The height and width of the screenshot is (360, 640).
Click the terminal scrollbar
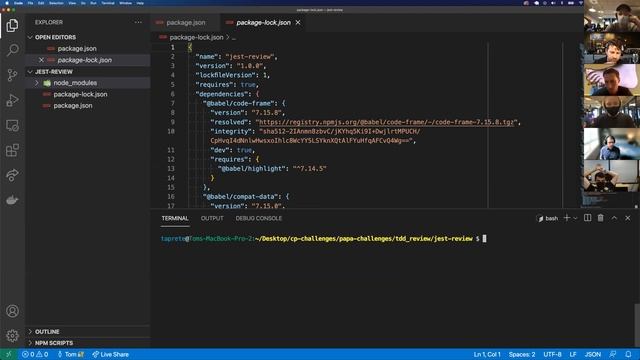(x=637, y=325)
